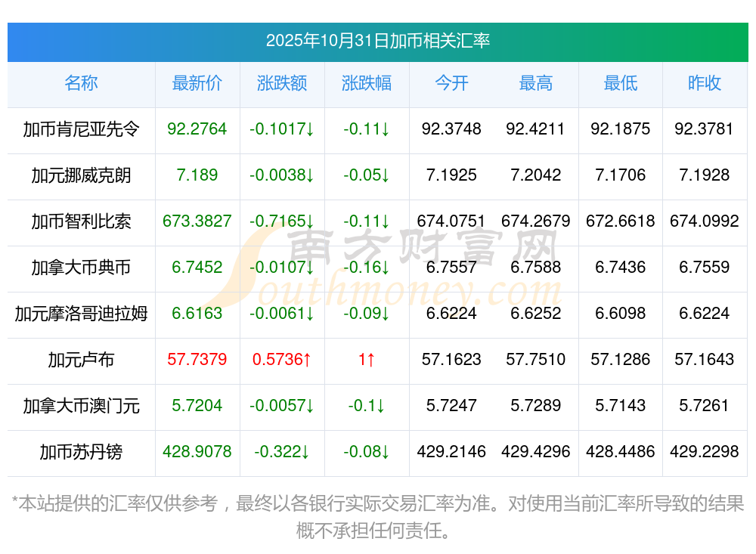Select the 加元摩洛哥迪拉姆 row name
This screenshot has width=756, height=554.
point(81,314)
